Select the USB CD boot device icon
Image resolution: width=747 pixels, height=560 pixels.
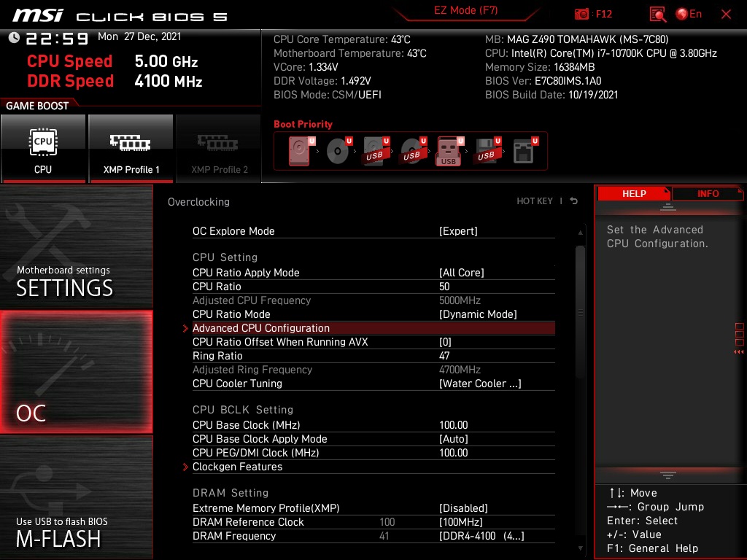click(x=413, y=150)
